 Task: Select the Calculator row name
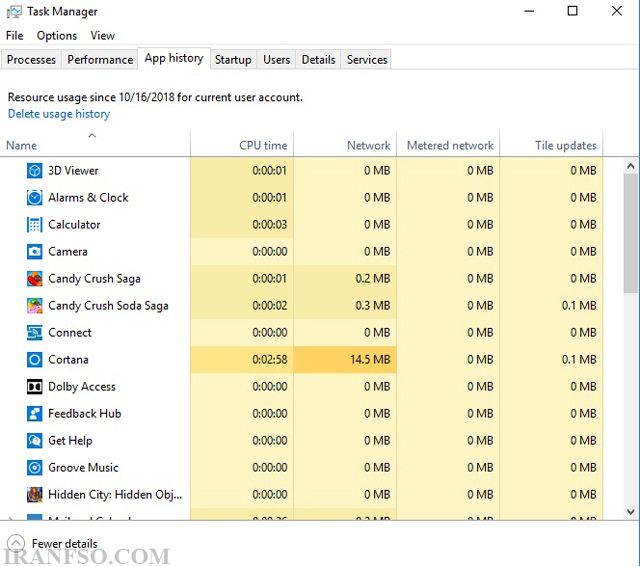[74, 225]
